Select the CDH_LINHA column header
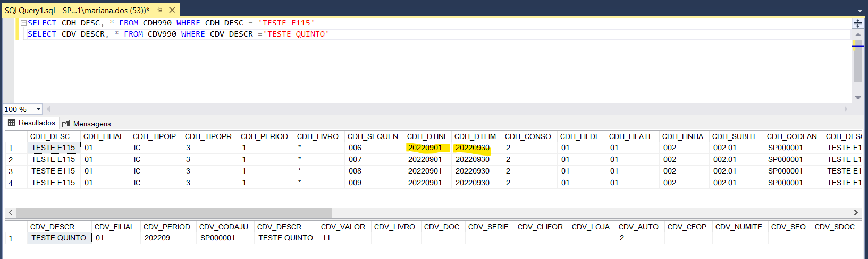 (684, 136)
